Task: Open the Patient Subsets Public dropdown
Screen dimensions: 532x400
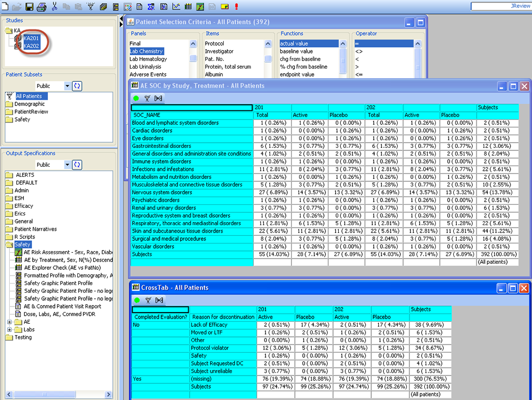Action: [67, 86]
